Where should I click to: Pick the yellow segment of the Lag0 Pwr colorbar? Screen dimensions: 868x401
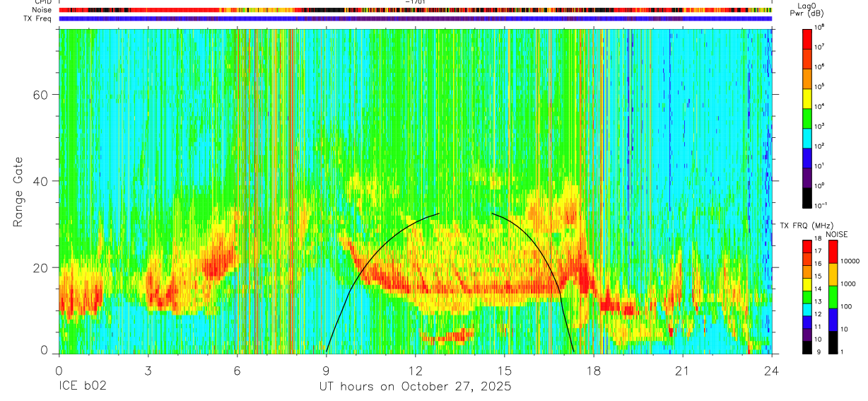[807, 98]
